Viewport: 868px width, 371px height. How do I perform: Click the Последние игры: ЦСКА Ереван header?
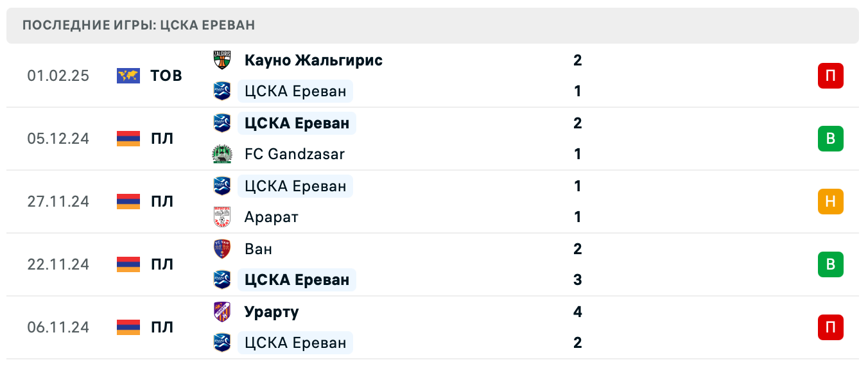(139, 26)
